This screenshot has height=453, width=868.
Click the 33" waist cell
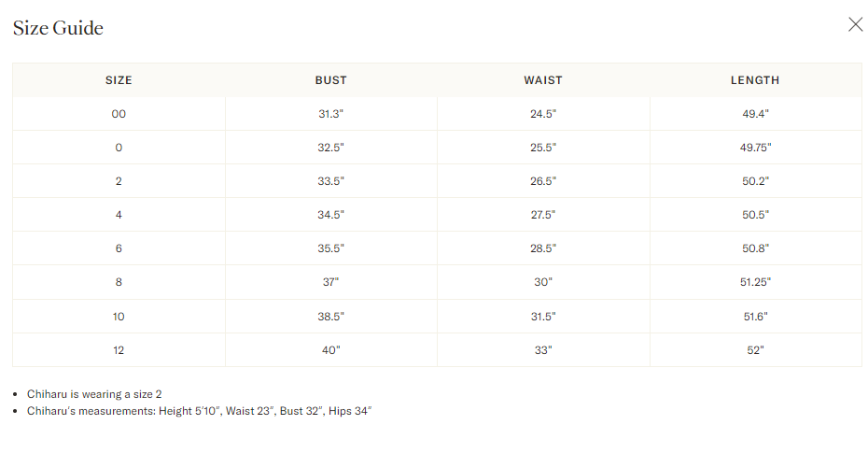(x=543, y=350)
